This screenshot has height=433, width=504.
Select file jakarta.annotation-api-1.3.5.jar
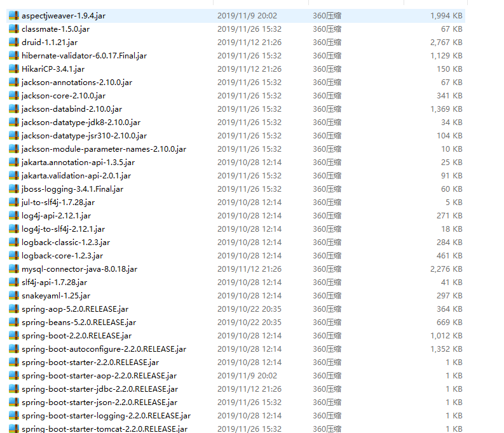78,162
